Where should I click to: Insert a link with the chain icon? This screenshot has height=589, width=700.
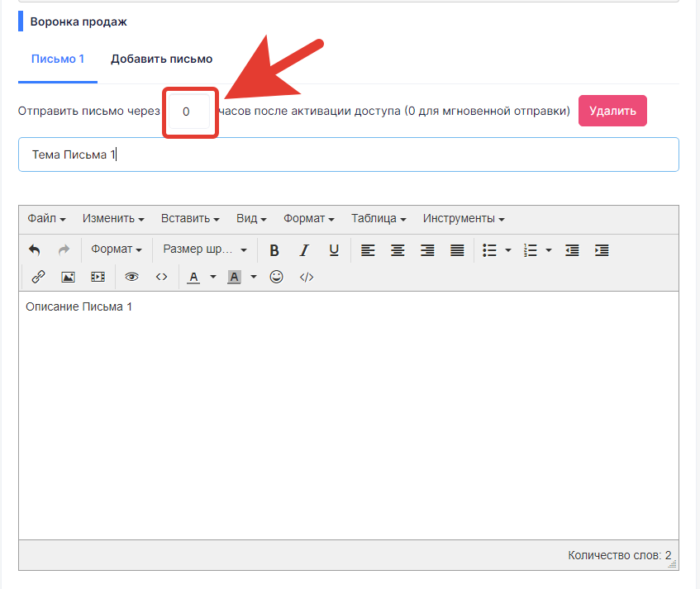(38, 277)
